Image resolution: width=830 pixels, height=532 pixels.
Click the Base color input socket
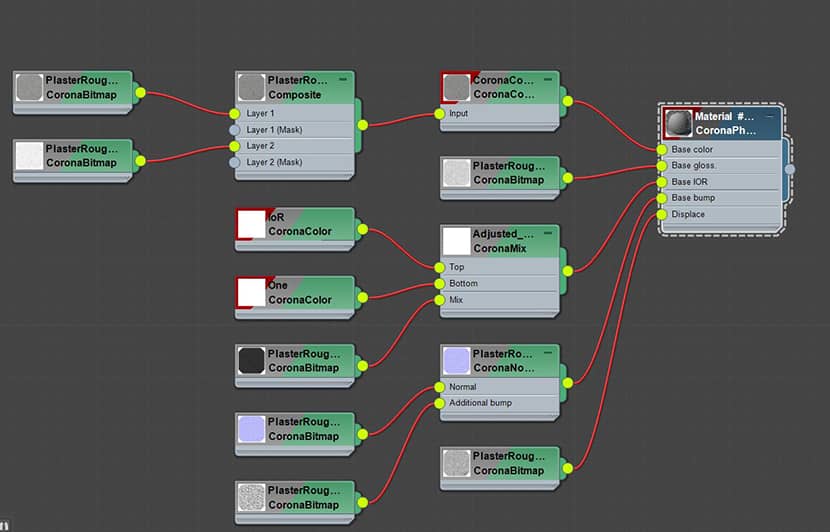coord(662,150)
